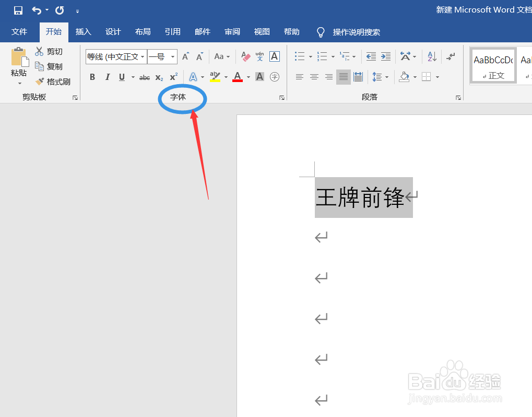The width and height of the screenshot is (532, 417).
Task: Apply a multilevel list
Action: pos(345,56)
